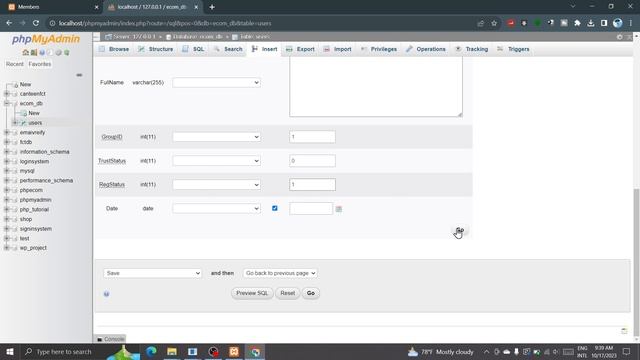Select the shop database in tree
This screenshot has height=360, width=640.
tap(26, 219)
